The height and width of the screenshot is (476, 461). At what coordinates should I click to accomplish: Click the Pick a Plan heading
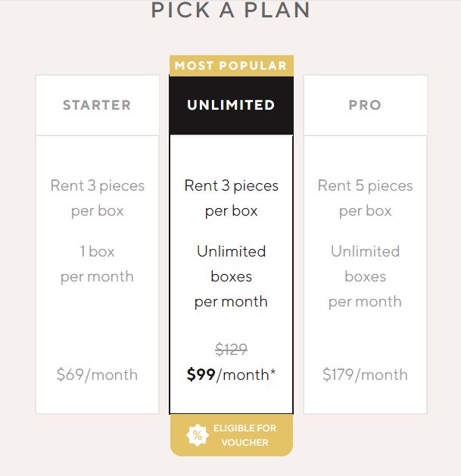coord(231,11)
